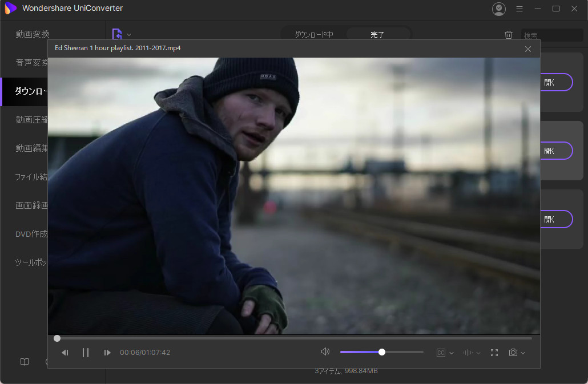The height and width of the screenshot is (384, 588).
Task: Click the first 開く button
Action: pos(557,82)
